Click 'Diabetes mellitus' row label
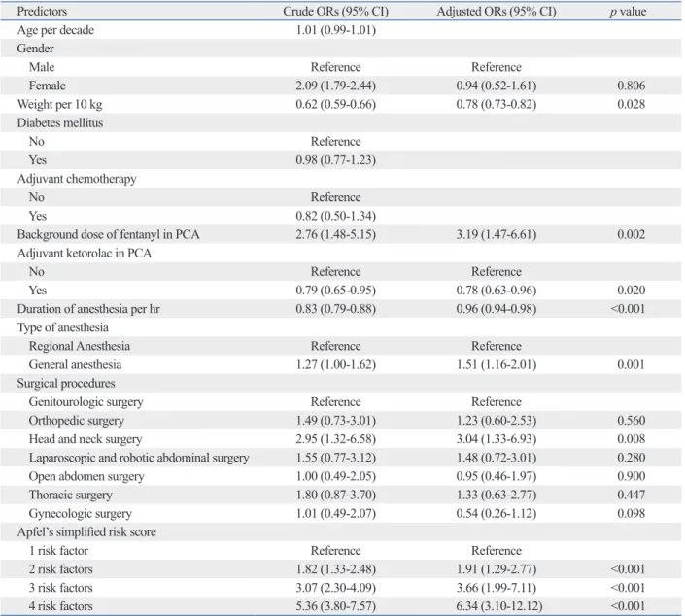The height and width of the screenshot is (616, 685). (x=60, y=122)
